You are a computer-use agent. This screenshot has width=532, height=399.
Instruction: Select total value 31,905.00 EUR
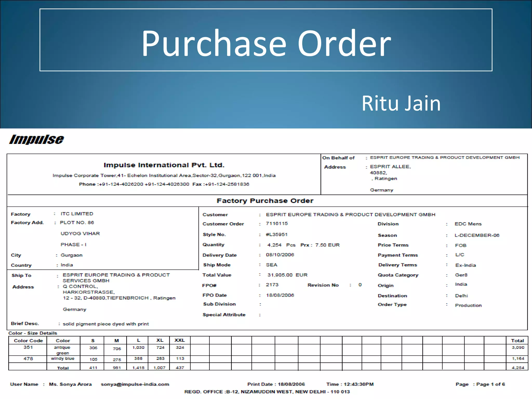point(287,275)
